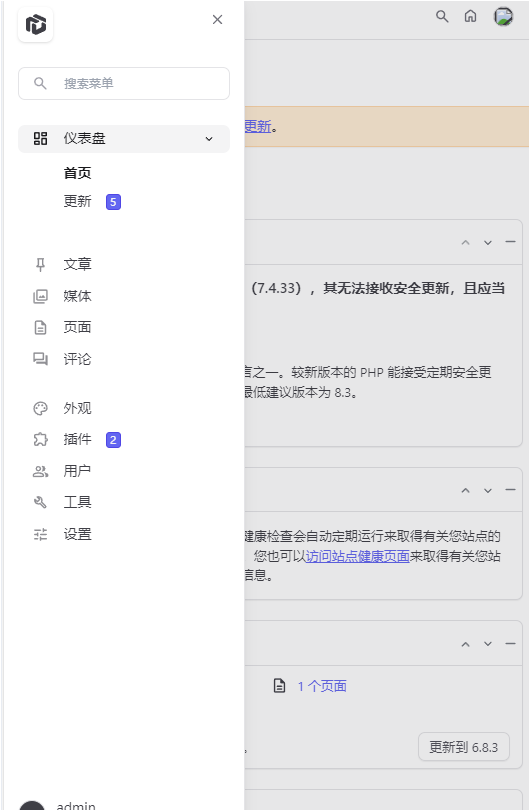Open the 页面 menu

pyautogui.click(x=77, y=327)
